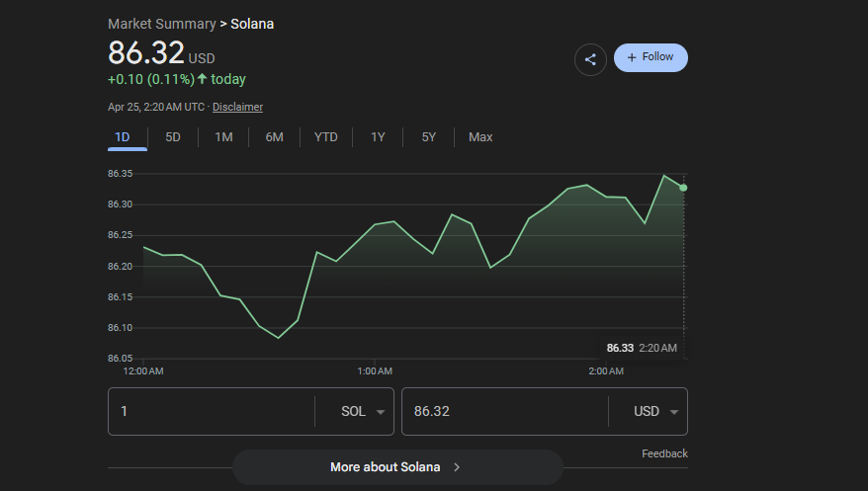Viewport: 868px width, 491px height.
Task: Click the Market Summary breadcrumb
Action: 161,24
